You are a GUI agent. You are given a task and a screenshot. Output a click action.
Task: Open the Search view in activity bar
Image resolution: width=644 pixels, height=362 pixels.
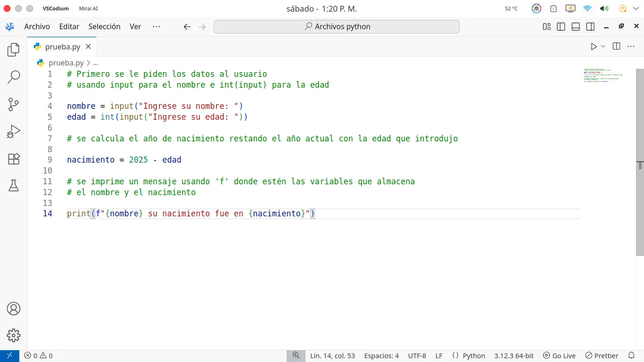coord(14,77)
